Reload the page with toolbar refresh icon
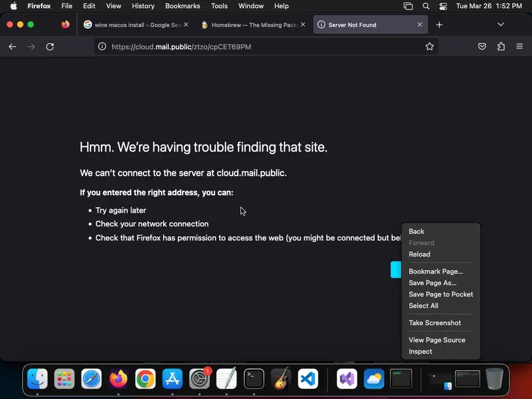This screenshot has width=532, height=399. 50,46
